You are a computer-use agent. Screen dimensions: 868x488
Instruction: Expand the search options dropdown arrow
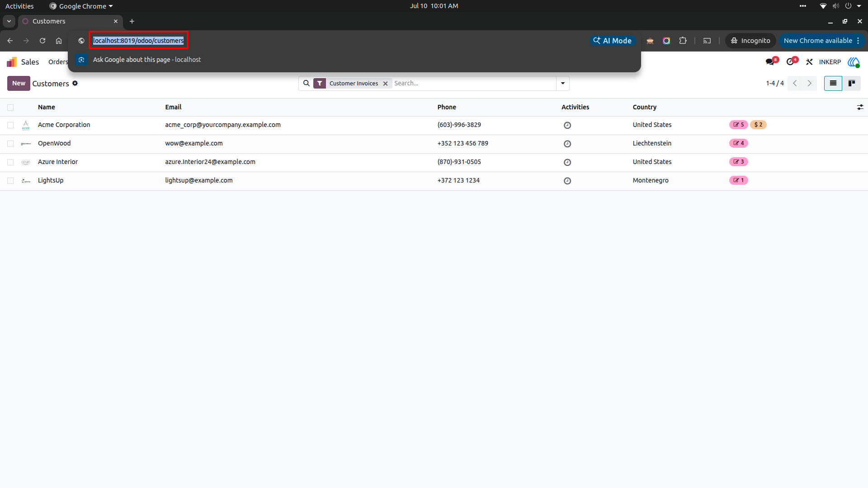coord(563,83)
